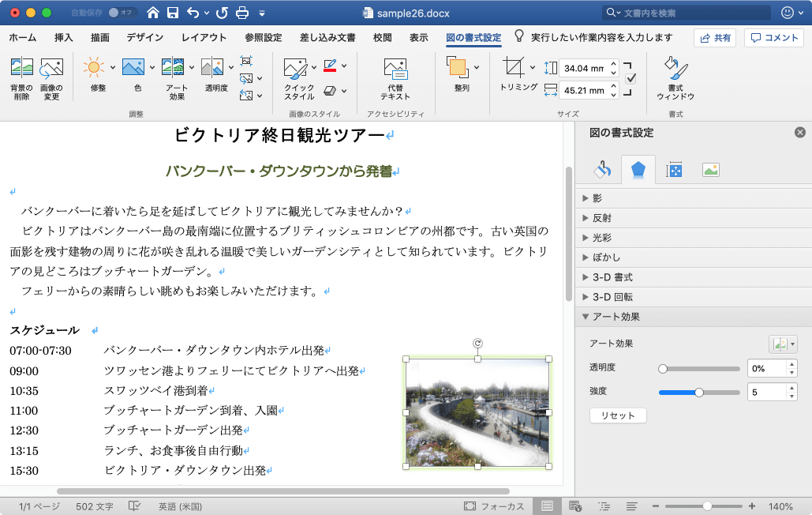The height and width of the screenshot is (515, 812).
Task: Click the Share (共有) button
Action: coord(715,38)
